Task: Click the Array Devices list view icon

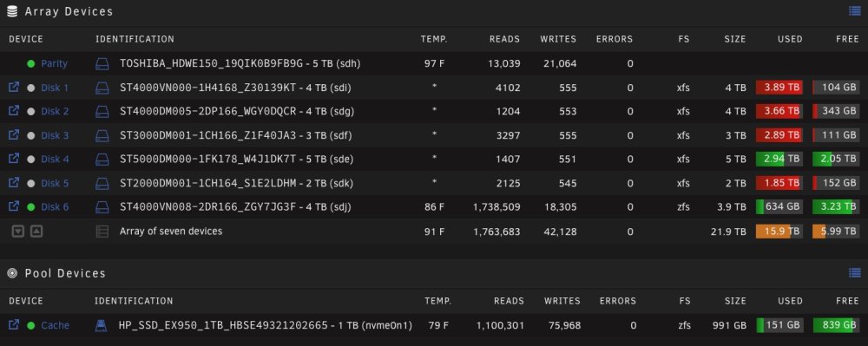Action: [x=854, y=10]
